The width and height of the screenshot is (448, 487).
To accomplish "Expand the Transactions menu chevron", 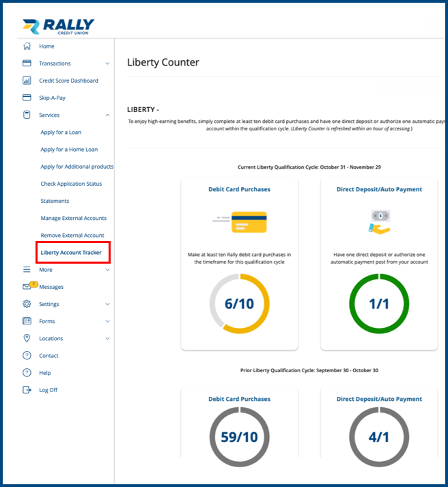I will coord(107,64).
